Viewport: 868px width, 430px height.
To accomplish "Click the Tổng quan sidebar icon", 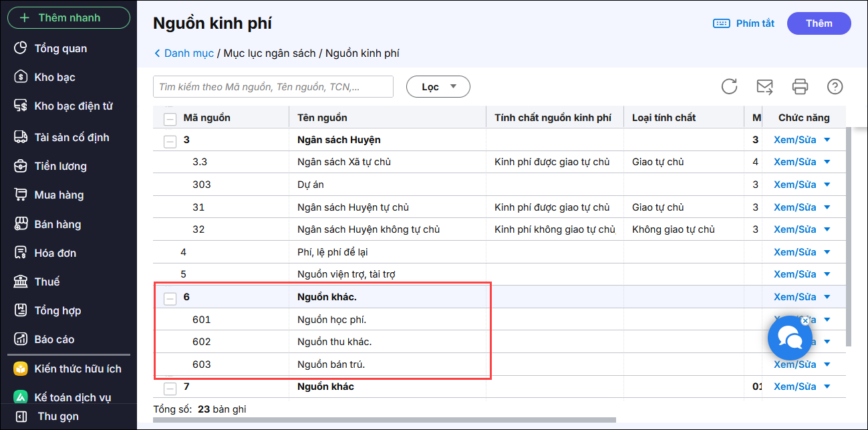I will 21,48.
